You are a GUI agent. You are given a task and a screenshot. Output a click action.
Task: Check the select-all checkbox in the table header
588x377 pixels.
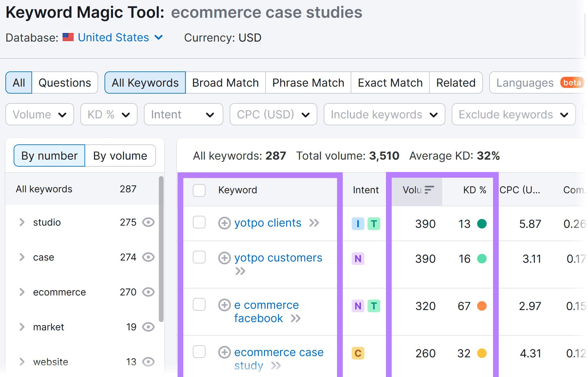(199, 190)
